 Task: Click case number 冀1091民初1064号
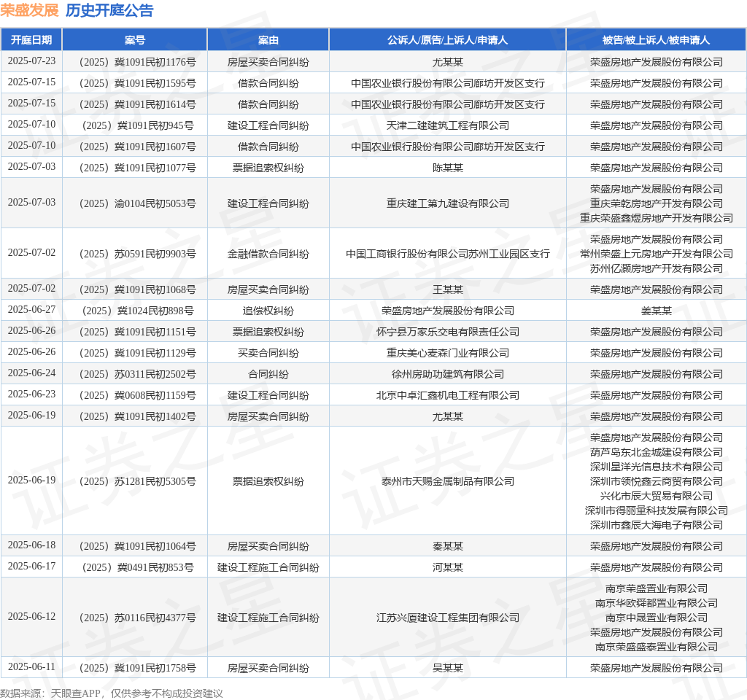pyautogui.click(x=155, y=546)
